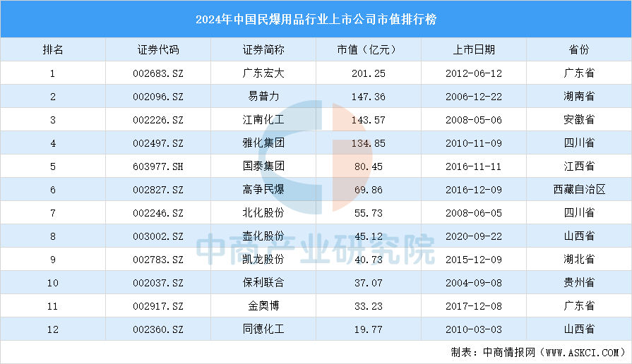Click province 湖北省
632x364 pixels.
pos(579,260)
